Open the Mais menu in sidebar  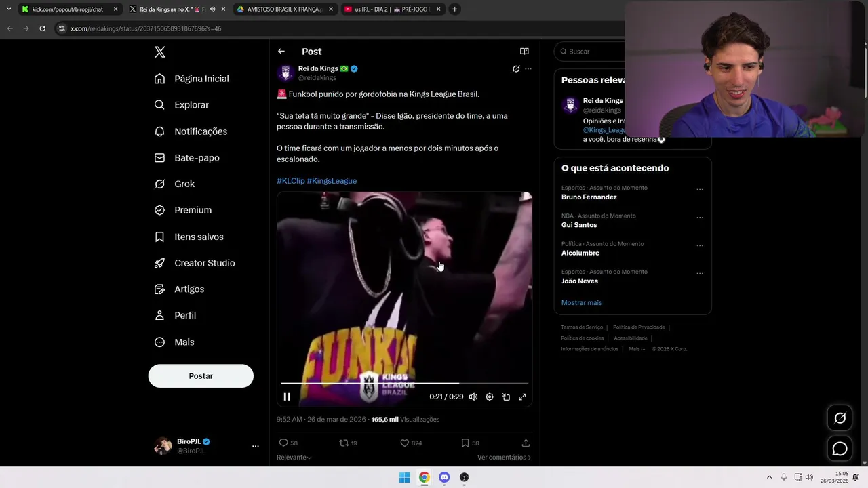[175, 342]
